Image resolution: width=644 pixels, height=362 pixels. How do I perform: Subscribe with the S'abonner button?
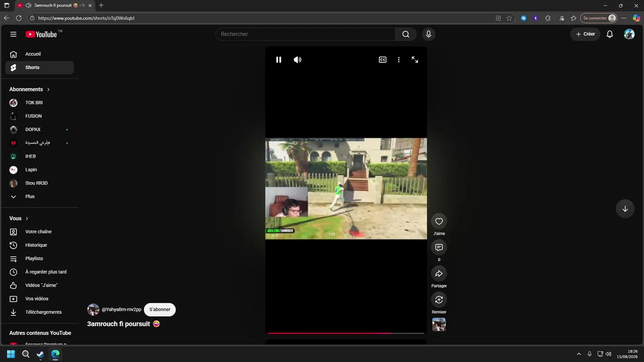click(x=160, y=310)
